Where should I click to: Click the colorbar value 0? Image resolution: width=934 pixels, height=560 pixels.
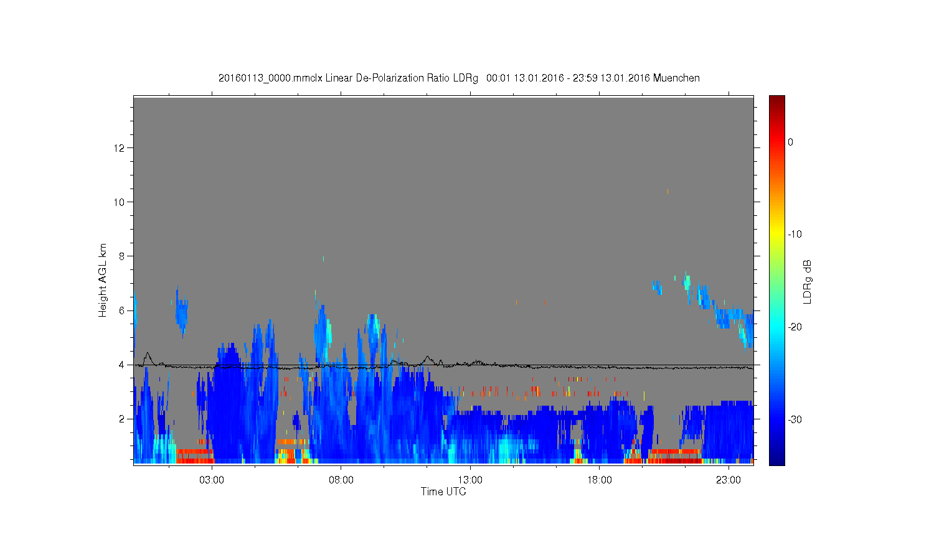(790, 142)
